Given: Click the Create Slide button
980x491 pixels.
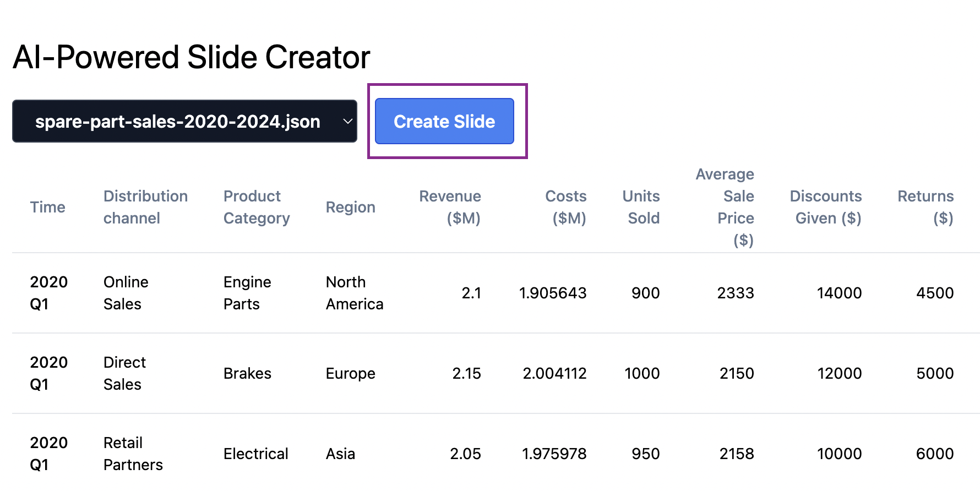Looking at the screenshot, I should click(444, 122).
